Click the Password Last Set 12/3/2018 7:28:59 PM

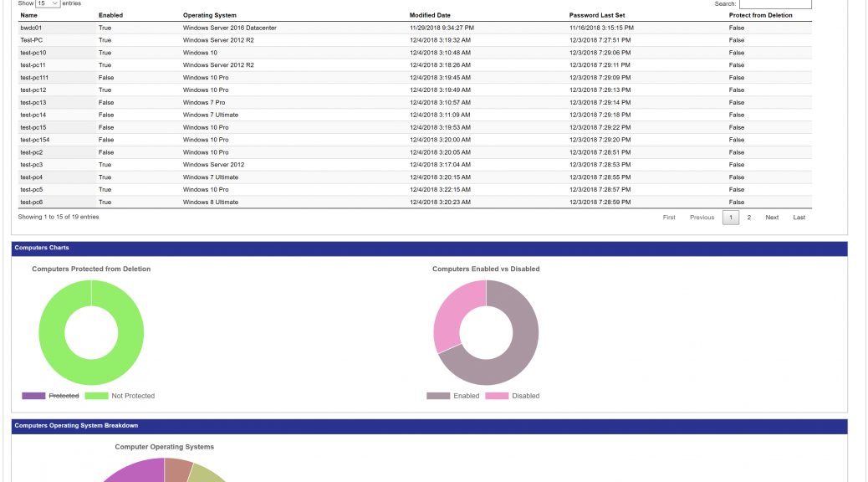600,203
